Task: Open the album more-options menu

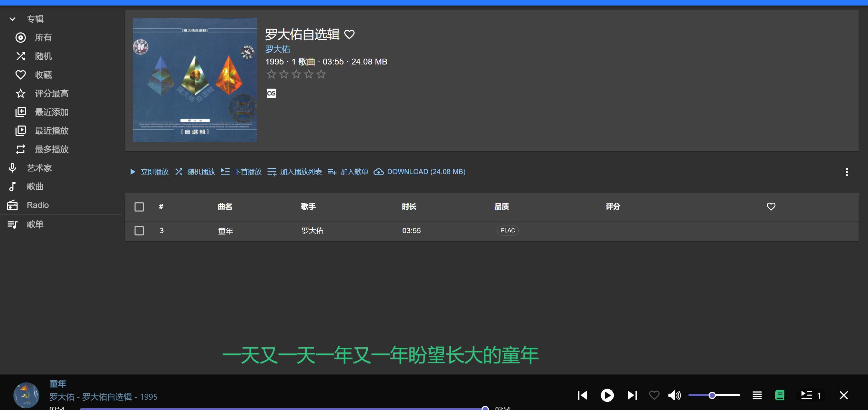Action: click(847, 172)
